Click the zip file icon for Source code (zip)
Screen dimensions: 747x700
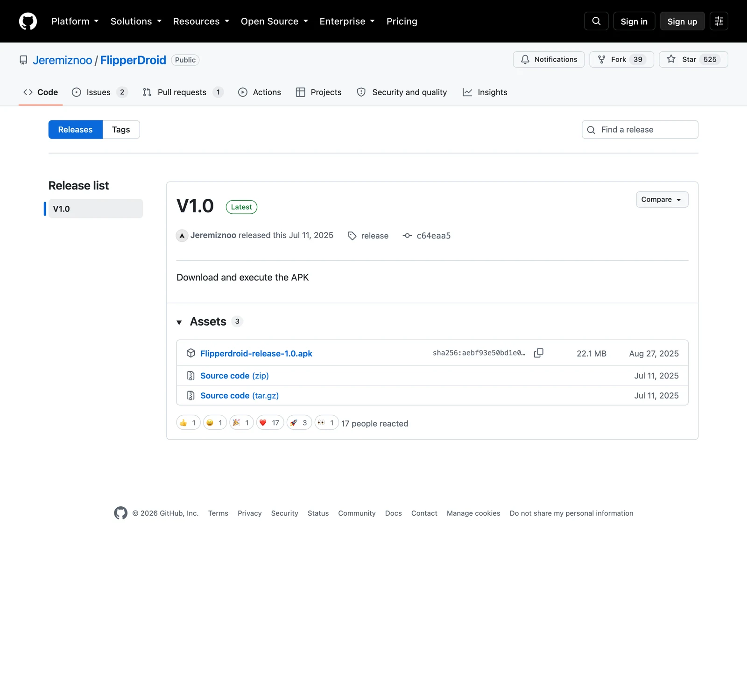tap(190, 376)
